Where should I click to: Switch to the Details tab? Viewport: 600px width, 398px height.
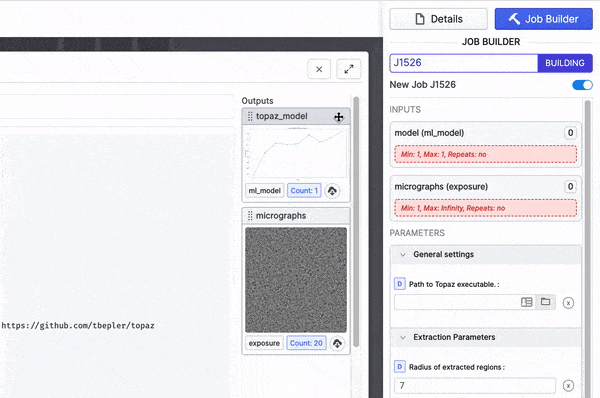(x=439, y=19)
